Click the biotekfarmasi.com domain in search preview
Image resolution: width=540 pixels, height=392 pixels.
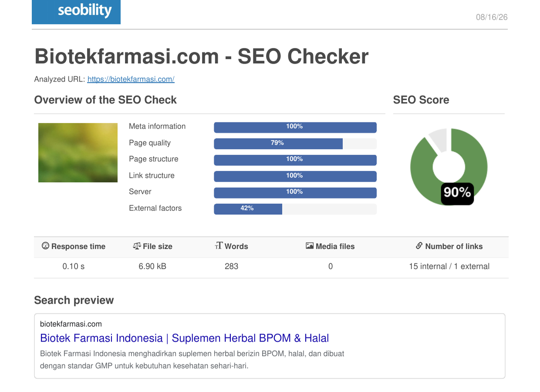click(71, 324)
